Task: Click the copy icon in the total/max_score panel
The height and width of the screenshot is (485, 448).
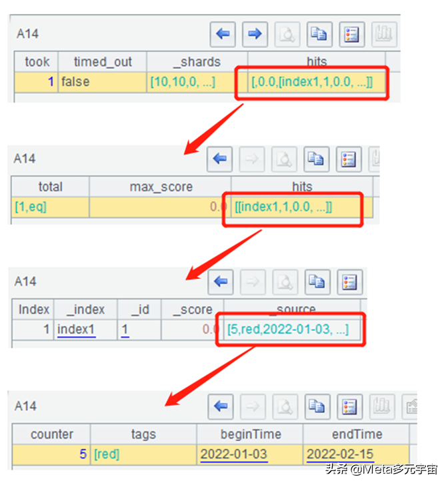Action: click(x=316, y=159)
